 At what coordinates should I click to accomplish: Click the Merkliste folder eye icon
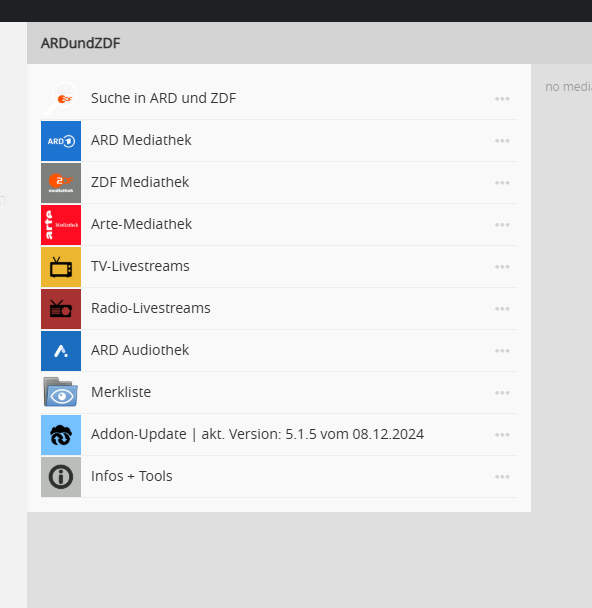(61, 393)
